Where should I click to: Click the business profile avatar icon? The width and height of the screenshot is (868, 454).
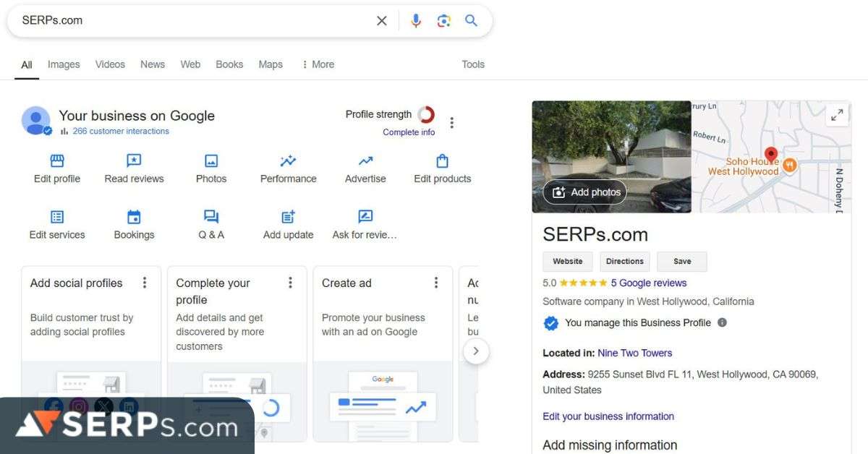point(36,121)
